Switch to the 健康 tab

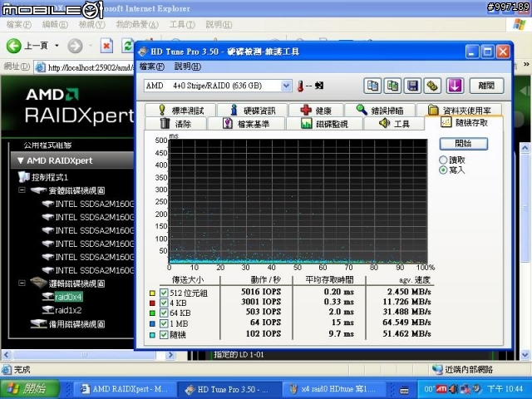click(316, 111)
